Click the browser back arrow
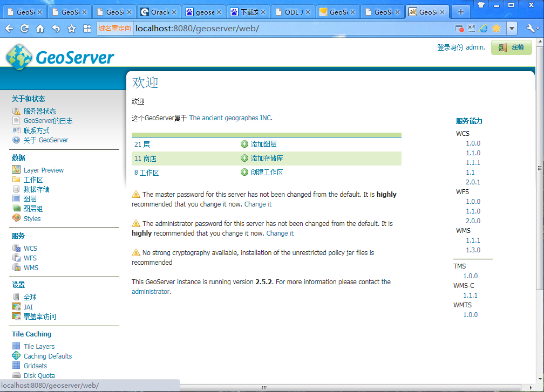The image size is (544, 392). tap(9, 29)
